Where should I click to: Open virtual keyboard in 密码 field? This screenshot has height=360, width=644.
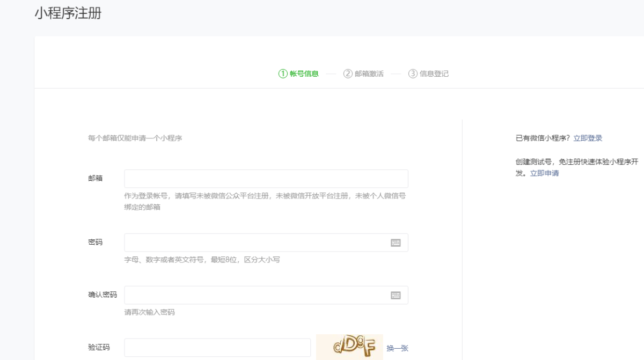tap(396, 243)
